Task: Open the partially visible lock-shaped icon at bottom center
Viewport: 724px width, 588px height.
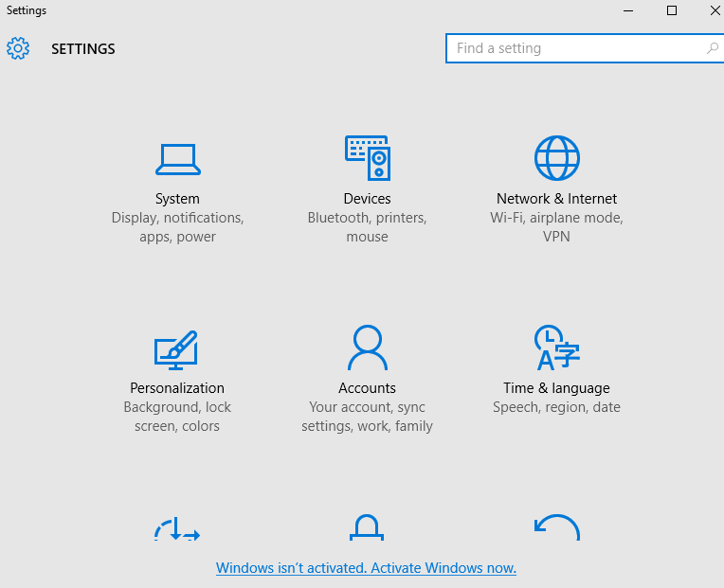Action: 367,526
